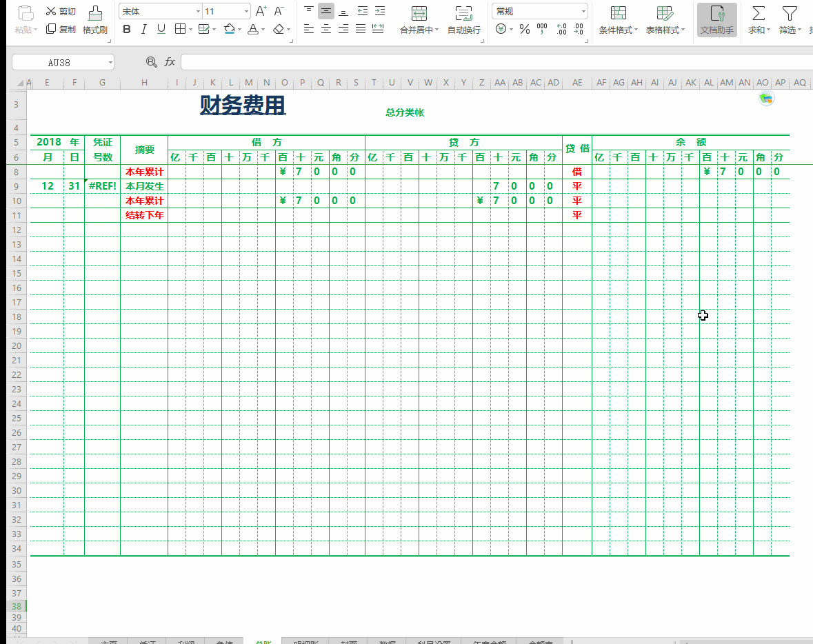Click the select-all corner of the grid

coord(20,83)
